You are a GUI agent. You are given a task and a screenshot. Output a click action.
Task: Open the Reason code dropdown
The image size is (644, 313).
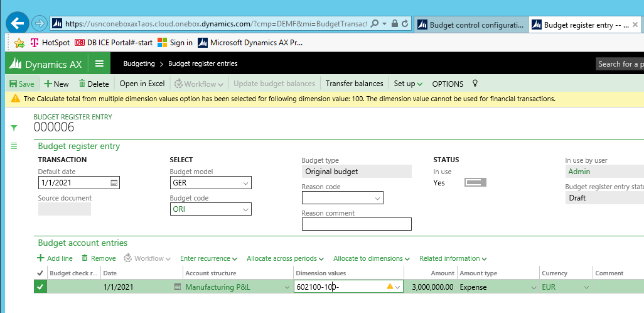(x=377, y=198)
